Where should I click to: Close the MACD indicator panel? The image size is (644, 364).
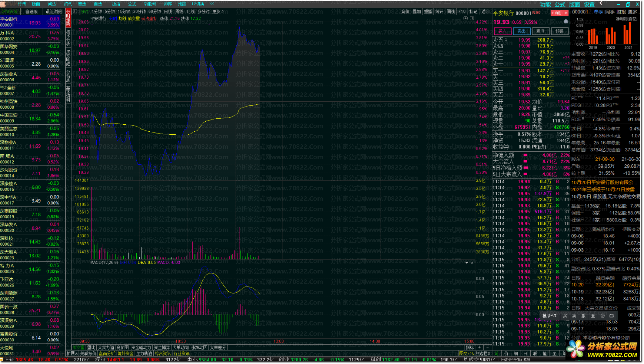tap(472, 263)
